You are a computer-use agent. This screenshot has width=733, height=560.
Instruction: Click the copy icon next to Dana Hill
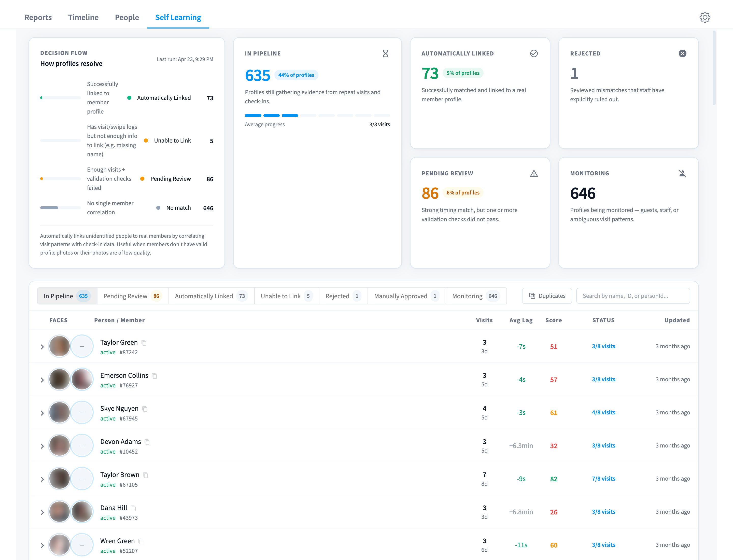pyautogui.click(x=133, y=508)
